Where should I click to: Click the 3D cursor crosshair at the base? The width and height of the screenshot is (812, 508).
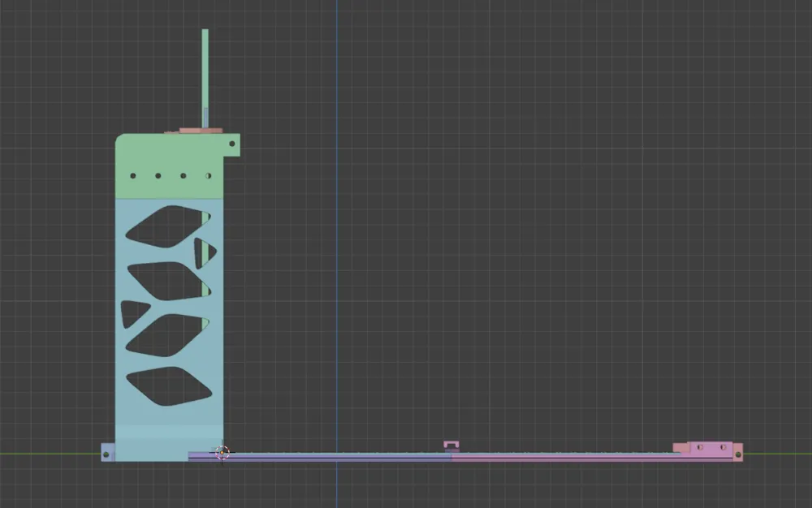pyautogui.click(x=222, y=453)
